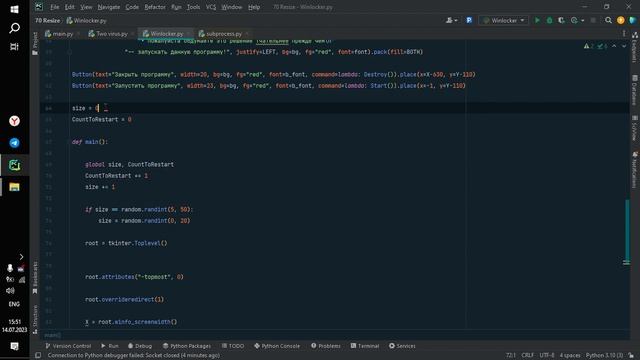This screenshot has height=360, width=640.
Task: Toggle the Database tool window on right
Action: [635, 90]
